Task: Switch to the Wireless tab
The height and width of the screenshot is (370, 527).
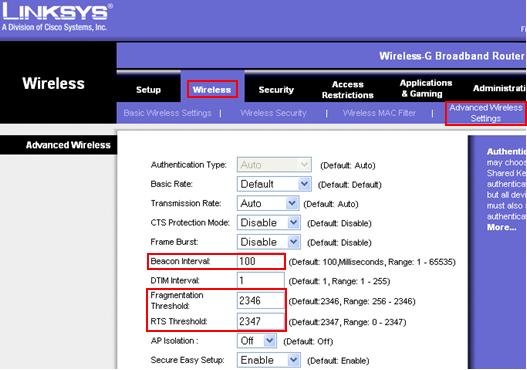Action: [x=212, y=90]
